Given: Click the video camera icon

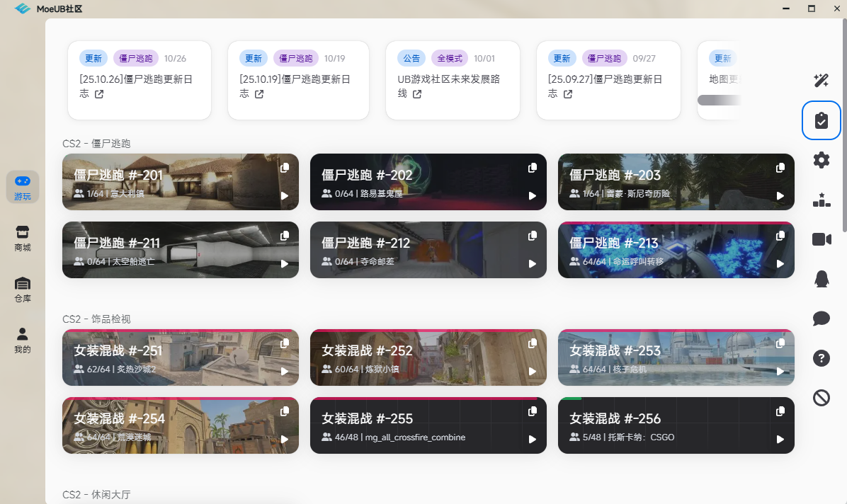Looking at the screenshot, I should tap(821, 239).
